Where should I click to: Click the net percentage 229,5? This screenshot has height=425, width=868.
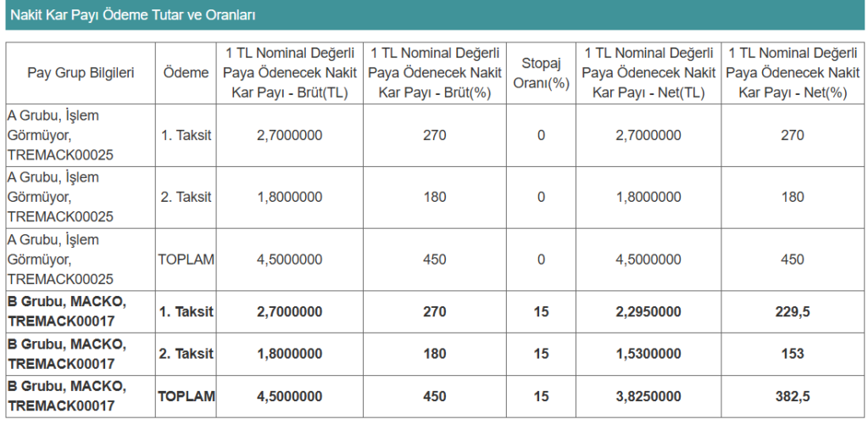click(793, 311)
